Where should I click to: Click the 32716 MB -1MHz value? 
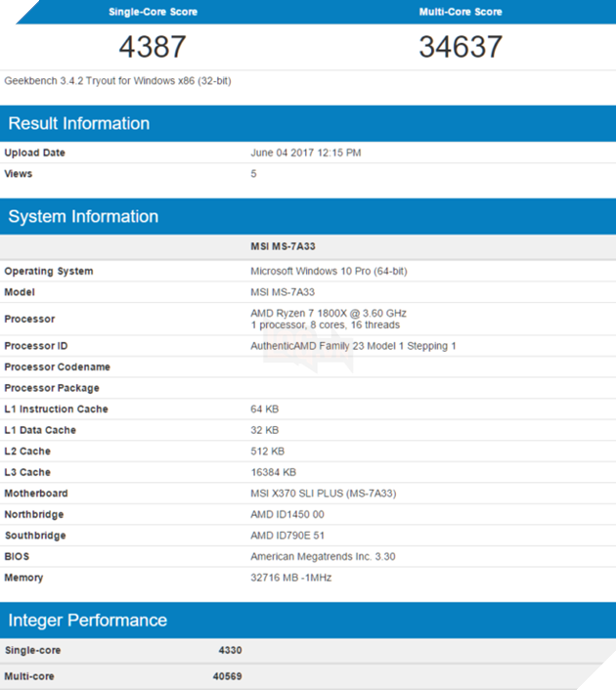coord(291,578)
